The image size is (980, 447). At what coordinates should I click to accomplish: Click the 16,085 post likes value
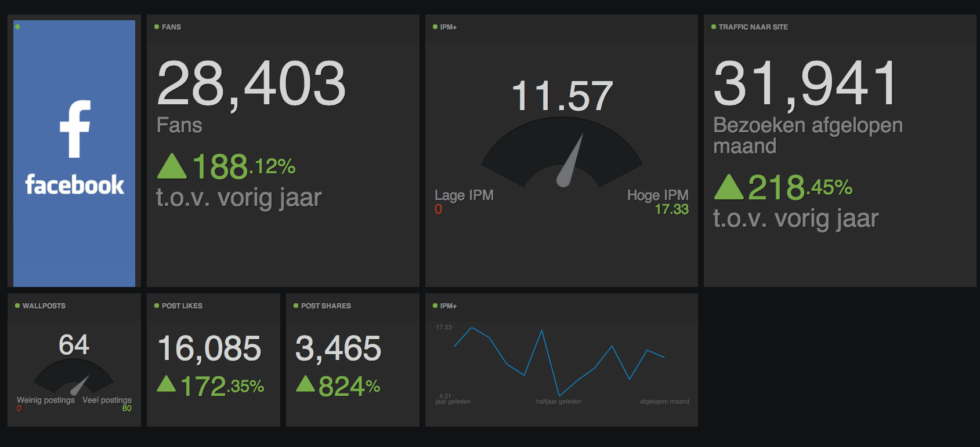(x=209, y=348)
